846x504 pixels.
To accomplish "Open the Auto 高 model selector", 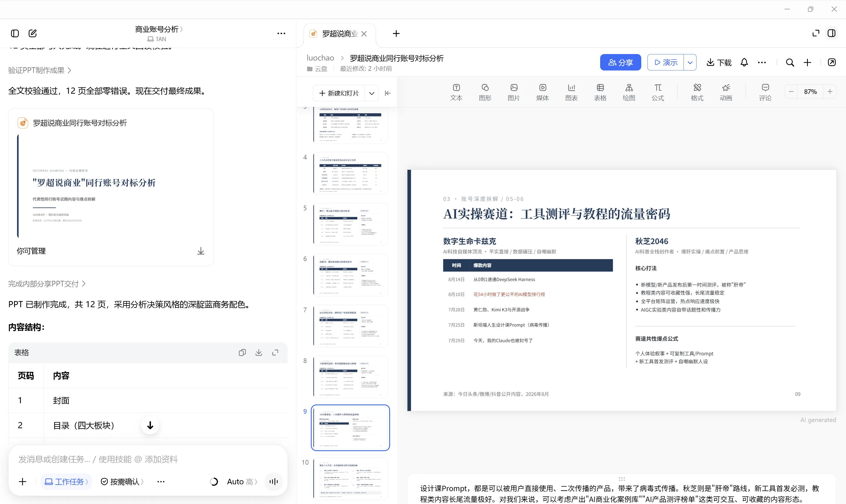I will [x=242, y=482].
